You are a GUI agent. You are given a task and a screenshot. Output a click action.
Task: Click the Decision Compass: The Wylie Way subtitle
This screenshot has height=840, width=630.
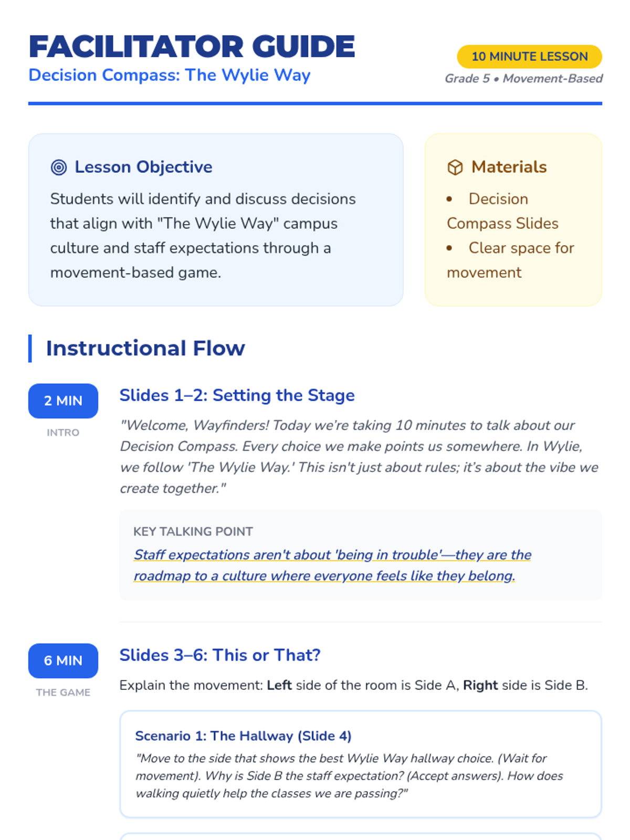170,75
